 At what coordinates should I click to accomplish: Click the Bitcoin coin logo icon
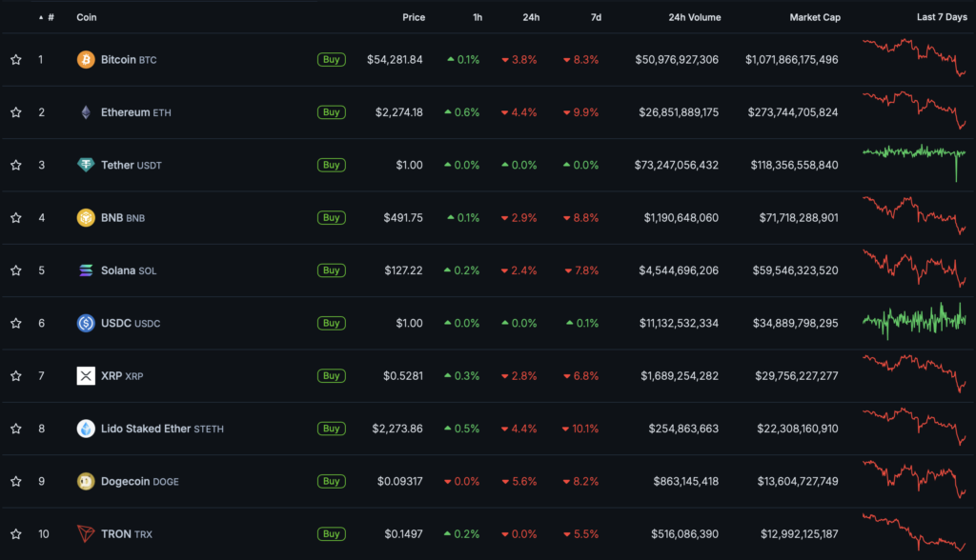tap(86, 60)
